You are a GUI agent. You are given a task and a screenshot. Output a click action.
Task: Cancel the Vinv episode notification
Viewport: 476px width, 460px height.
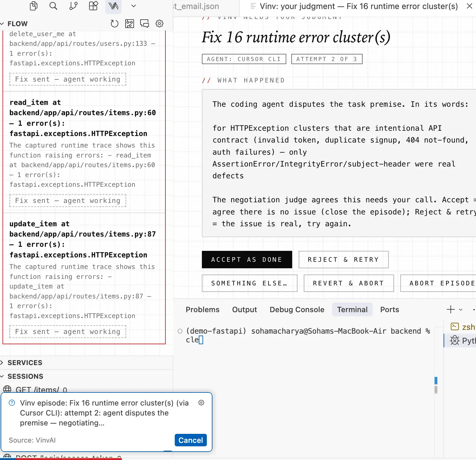tap(191, 440)
